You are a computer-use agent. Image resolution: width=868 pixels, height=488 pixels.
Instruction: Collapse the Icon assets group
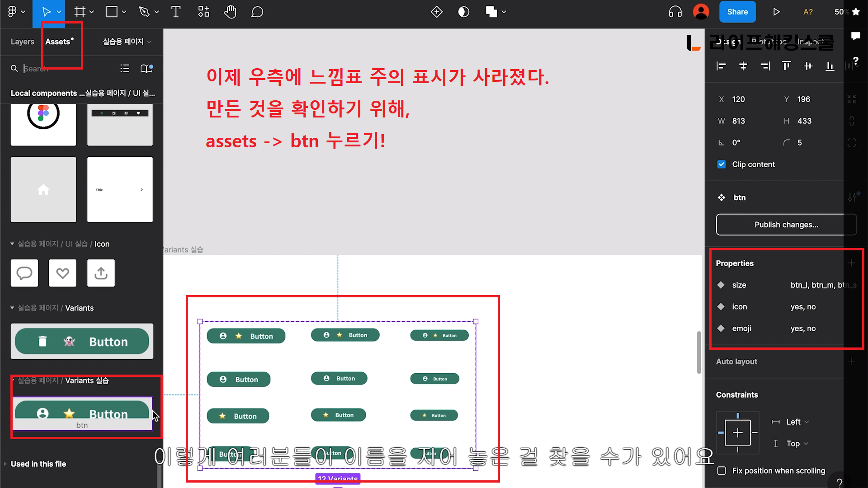(12, 244)
